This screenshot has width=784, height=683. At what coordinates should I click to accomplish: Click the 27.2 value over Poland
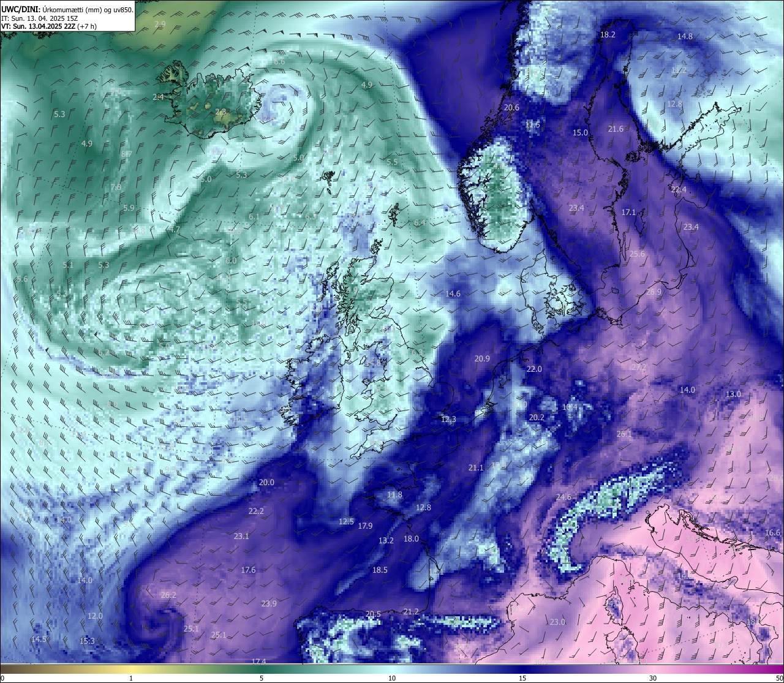click(x=639, y=368)
